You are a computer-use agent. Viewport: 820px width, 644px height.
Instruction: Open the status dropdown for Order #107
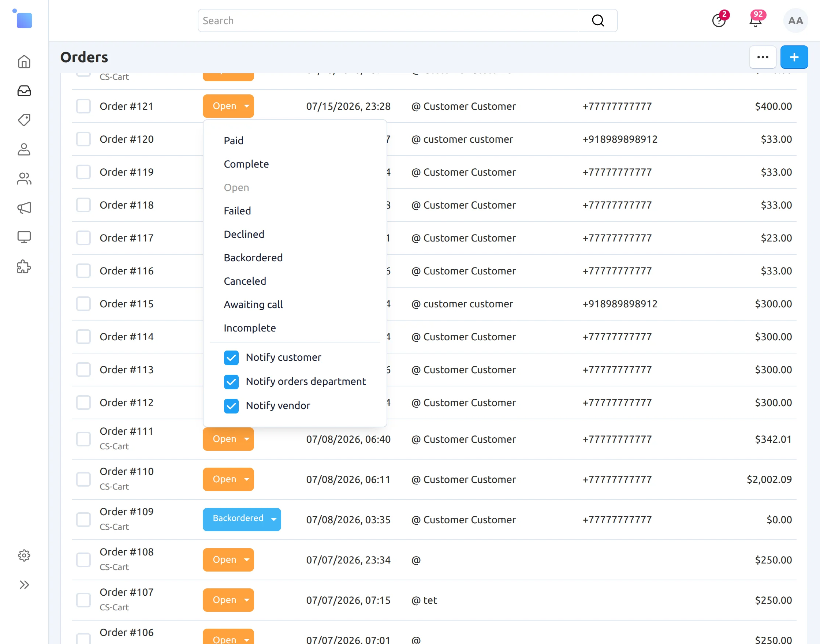click(x=228, y=600)
